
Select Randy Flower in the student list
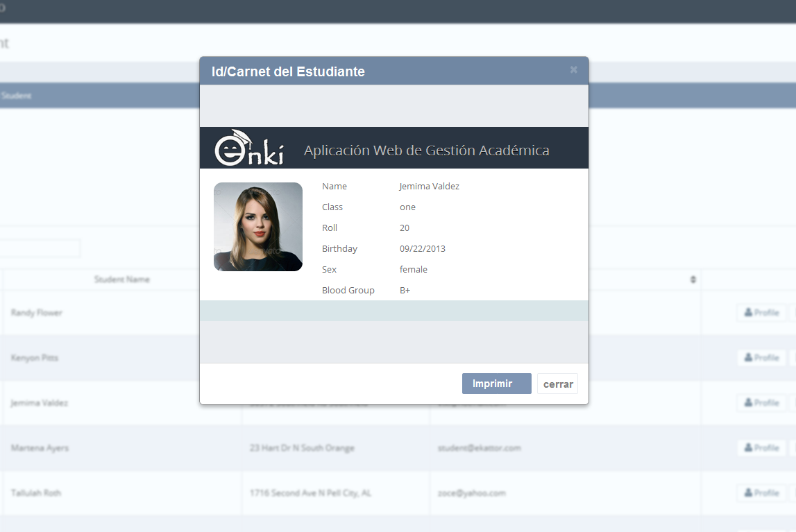tap(37, 313)
